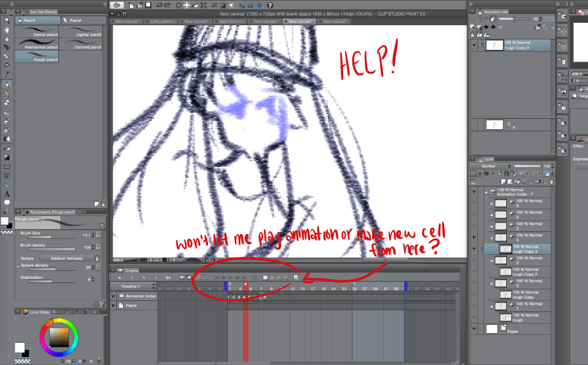588x365 pixels.
Task: Click inside the color wheel square
Action: [x=59, y=337]
